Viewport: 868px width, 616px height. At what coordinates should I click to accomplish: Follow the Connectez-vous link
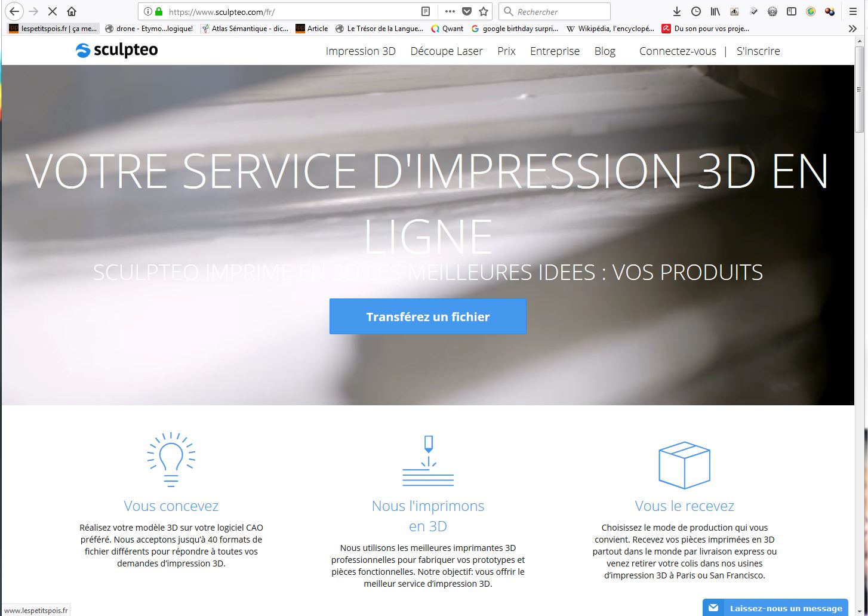(678, 51)
